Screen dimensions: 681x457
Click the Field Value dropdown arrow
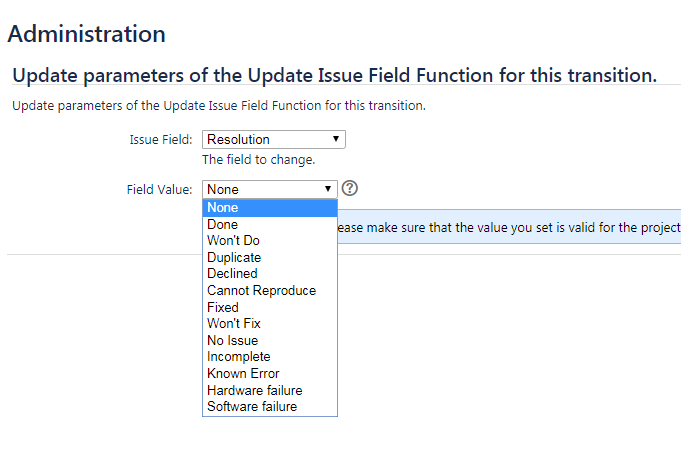point(328,189)
